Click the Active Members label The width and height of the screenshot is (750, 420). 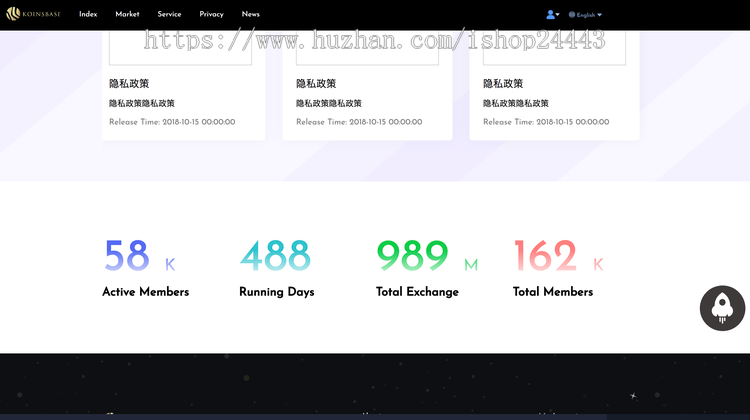click(145, 292)
